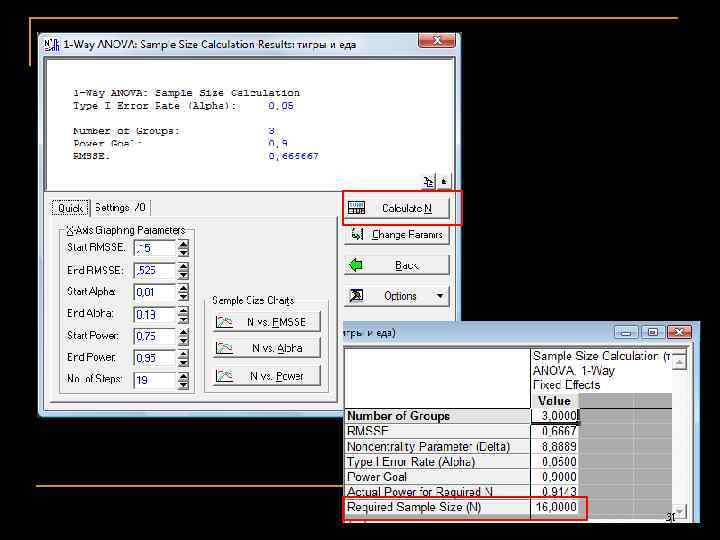Click the 0,0500 value cell

pos(554,461)
